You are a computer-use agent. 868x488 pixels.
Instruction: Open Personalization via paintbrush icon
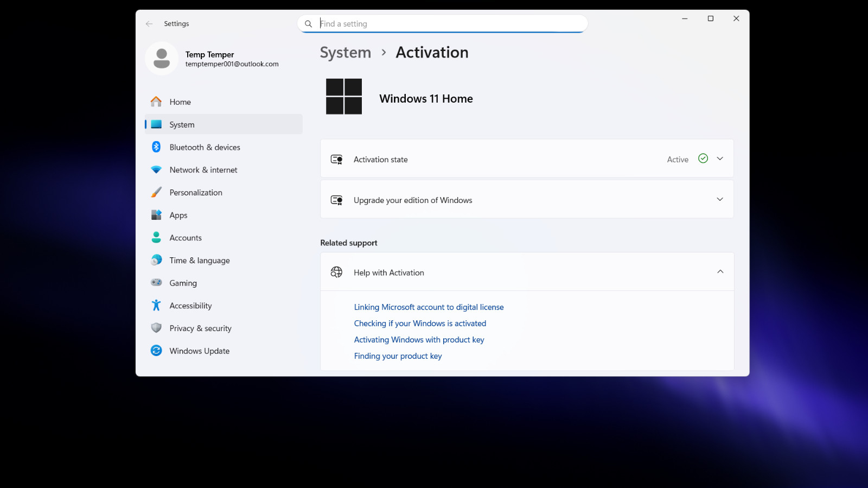pyautogui.click(x=156, y=192)
